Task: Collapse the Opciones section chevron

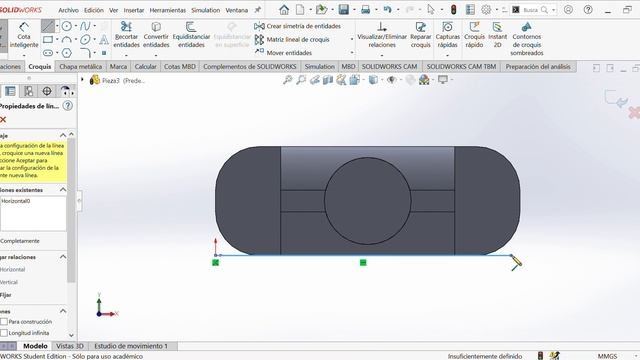Action: pos(63,311)
